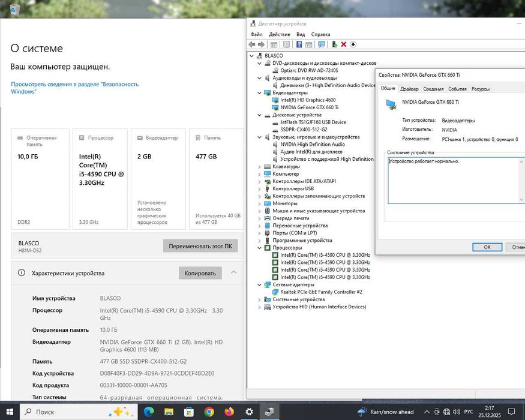
Task: Click Переименовать этот ПК button
Action: point(200,246)
